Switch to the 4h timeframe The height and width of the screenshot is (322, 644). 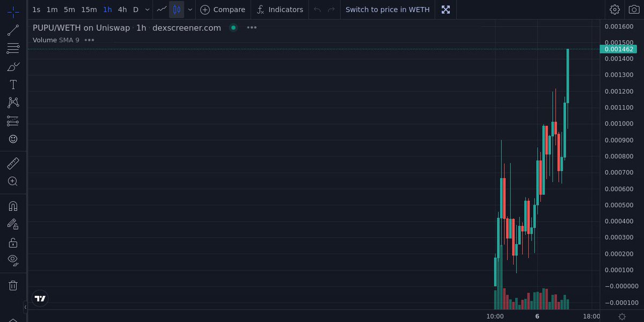[122, 10]
